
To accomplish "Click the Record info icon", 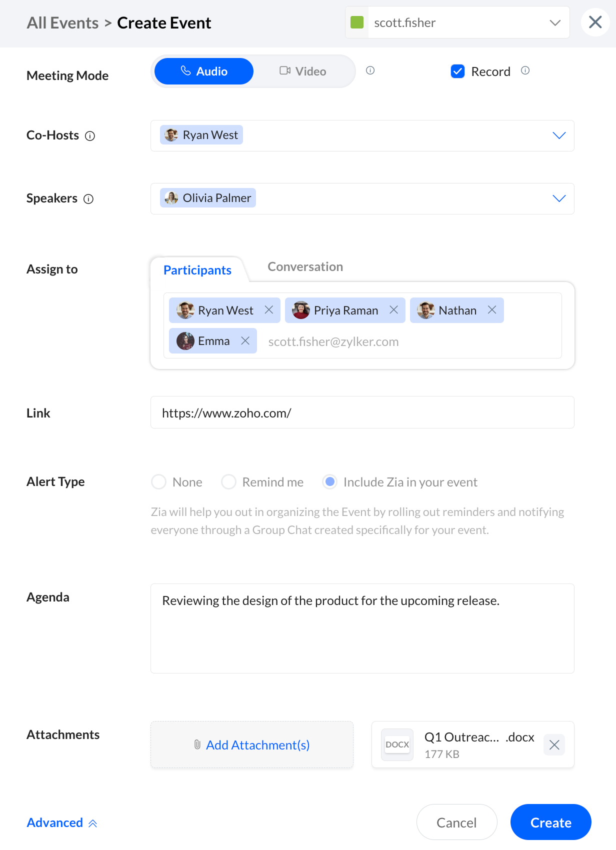I will (525, 70).
